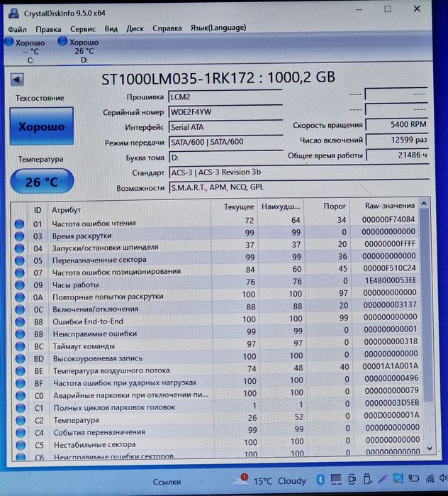This screenshot has height=496, width=448.
Task: Click the rotation speed value 5400 RPM
Action: coord(397,125)
